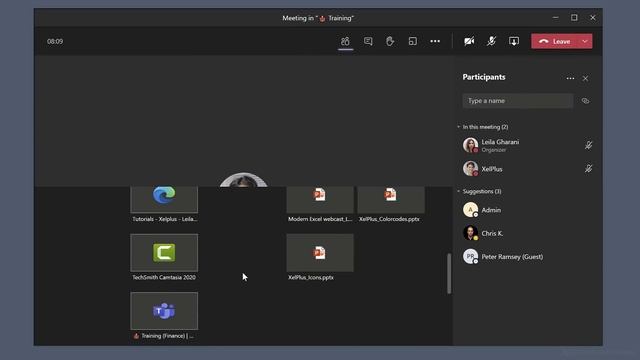Share Modern Excel webcast PowerPoint file
640x360 pixels.
tap(320, 200)
